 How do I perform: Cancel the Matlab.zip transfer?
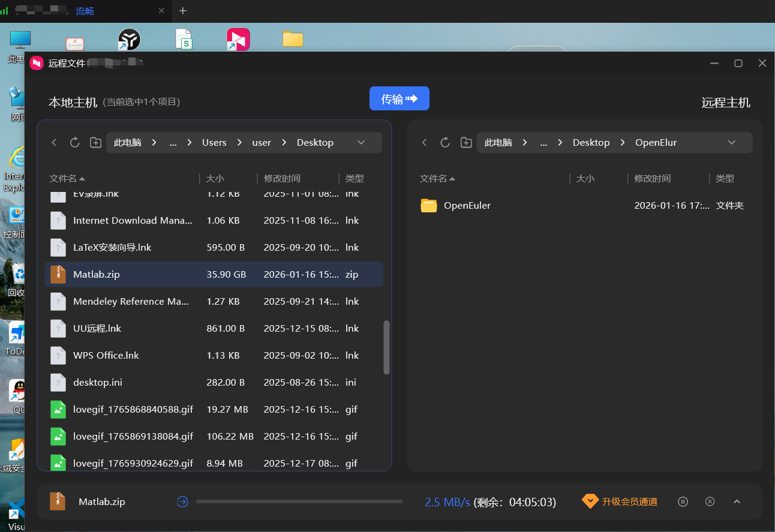pyautogui.click(x=710, y=502)
